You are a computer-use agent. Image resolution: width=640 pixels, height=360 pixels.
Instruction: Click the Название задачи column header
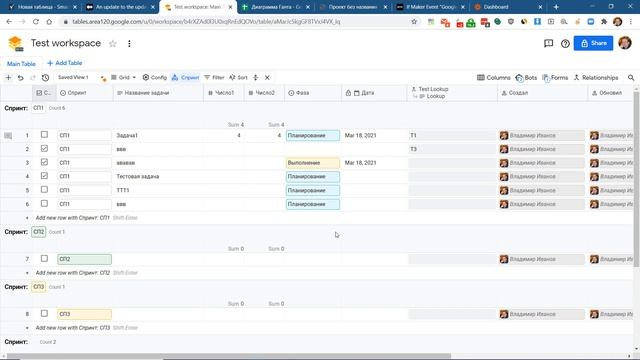(x=158, y=93)
